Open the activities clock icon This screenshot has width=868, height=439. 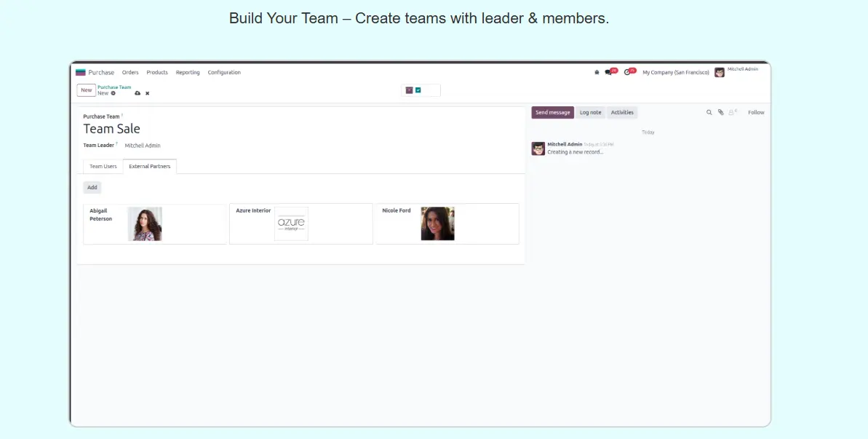[x=627, y=72]
